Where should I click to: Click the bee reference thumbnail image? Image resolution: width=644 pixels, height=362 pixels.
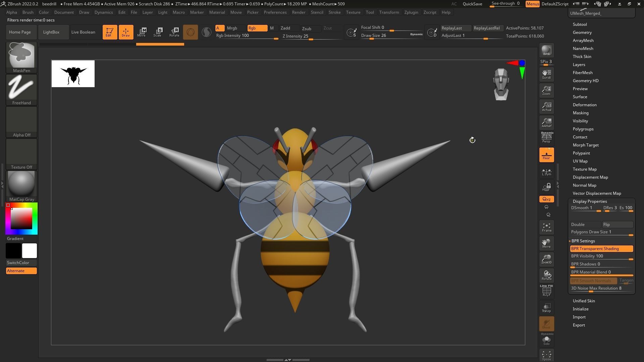[x=73, y=74]
